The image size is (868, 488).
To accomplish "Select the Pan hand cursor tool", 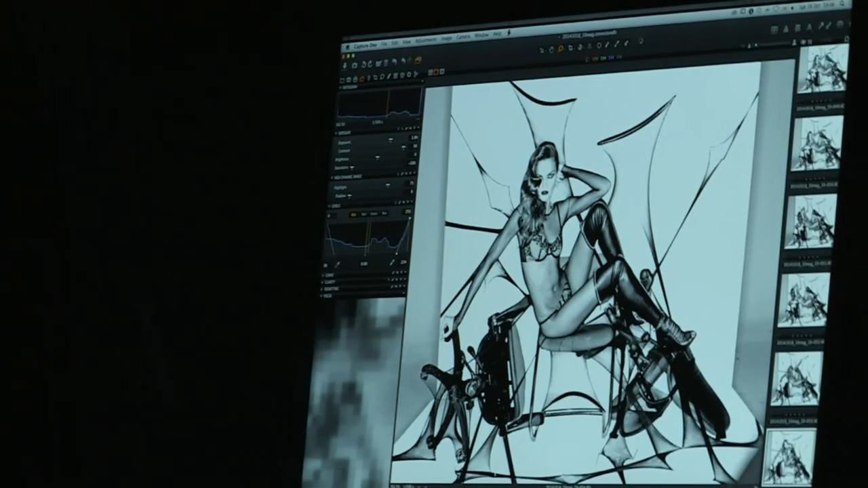I will (x=551, y=49).
